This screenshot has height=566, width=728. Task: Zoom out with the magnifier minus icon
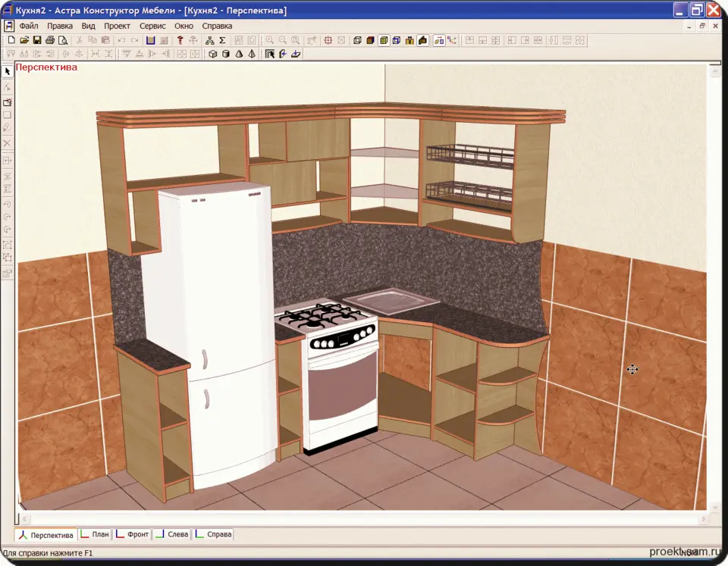point(282,40)
